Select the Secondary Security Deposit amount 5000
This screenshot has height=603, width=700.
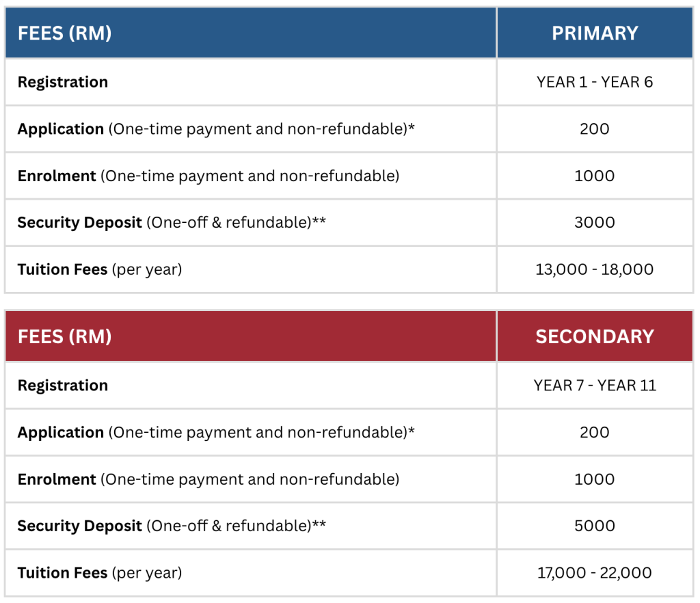point(595,526)
